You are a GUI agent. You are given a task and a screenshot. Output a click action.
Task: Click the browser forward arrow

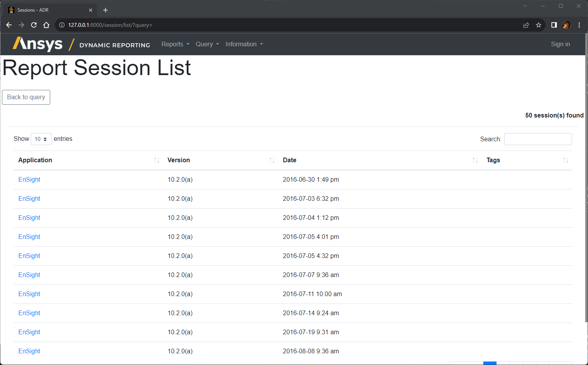click(x=21, y=25)
